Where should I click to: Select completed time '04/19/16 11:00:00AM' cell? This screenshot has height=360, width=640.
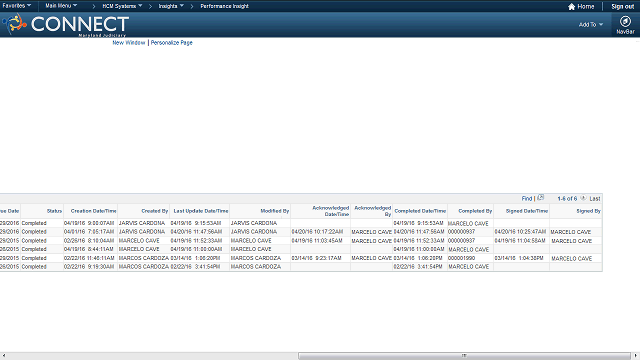(419, 249)
